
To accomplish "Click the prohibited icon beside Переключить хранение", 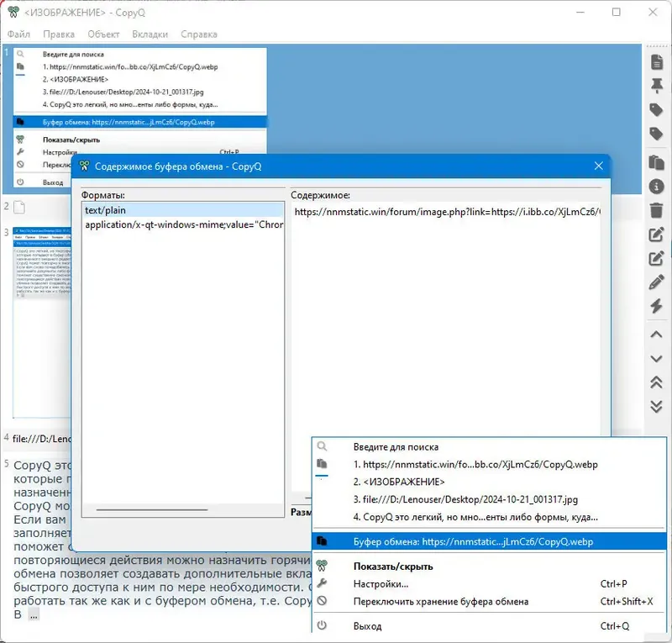I will coord(322,601).
